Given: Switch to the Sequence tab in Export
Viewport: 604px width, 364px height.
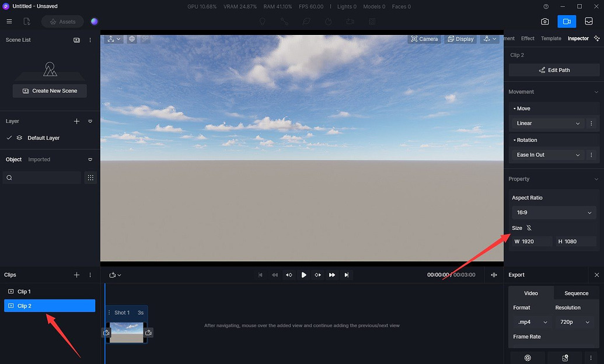Looking at the screenshot, I should (575, 293).
